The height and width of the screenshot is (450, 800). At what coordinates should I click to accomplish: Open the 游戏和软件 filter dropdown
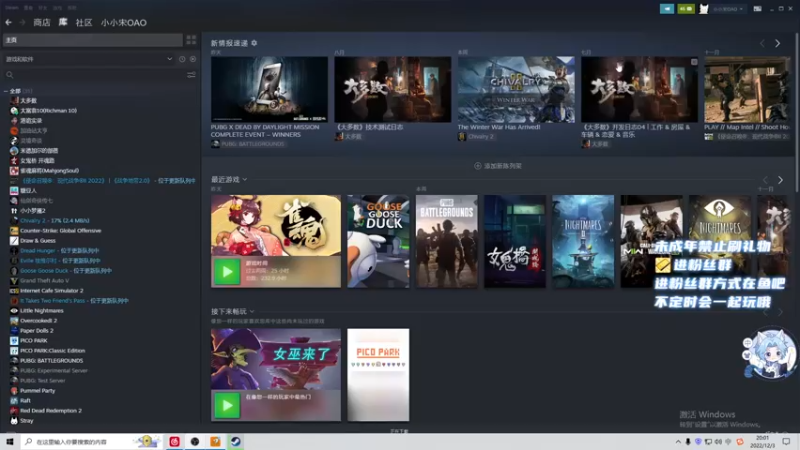89,59
